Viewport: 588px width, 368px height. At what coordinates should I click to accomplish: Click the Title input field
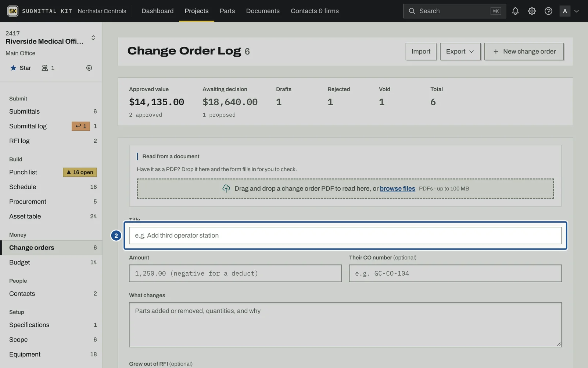tap(345, 236)
